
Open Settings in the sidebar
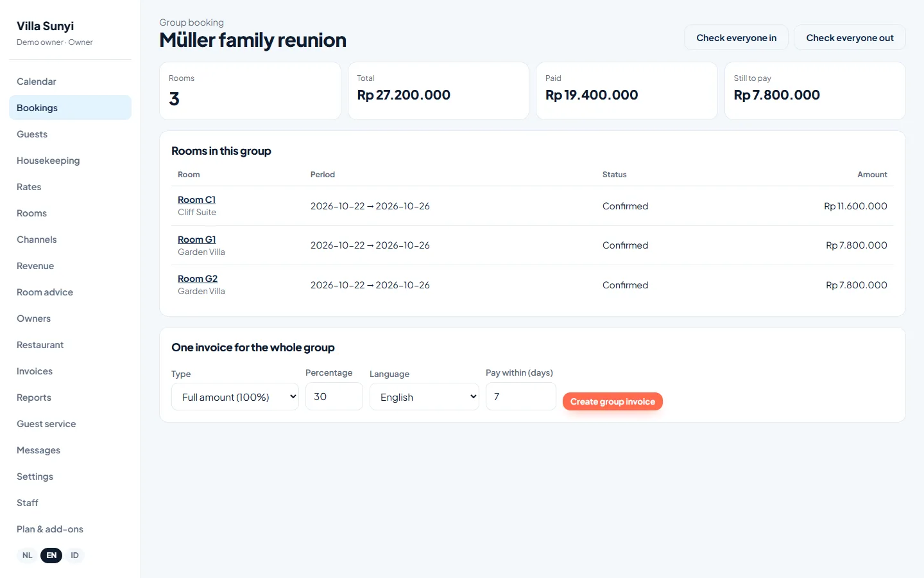point(70,477)
